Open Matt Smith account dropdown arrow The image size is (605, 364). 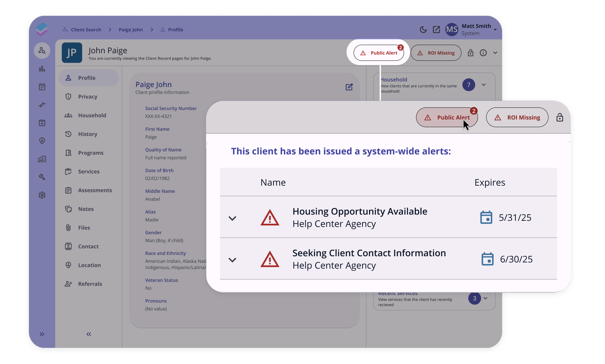tap(495, 30)
